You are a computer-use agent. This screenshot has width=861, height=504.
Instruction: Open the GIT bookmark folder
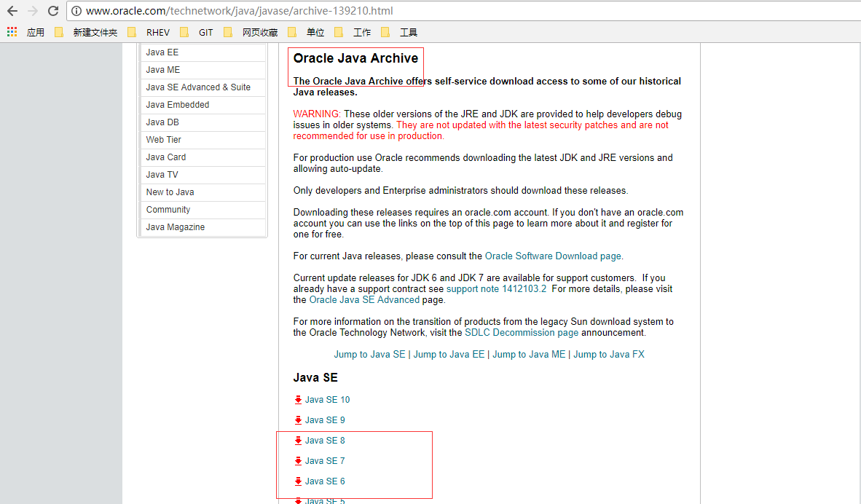click(x=197, y=32)
